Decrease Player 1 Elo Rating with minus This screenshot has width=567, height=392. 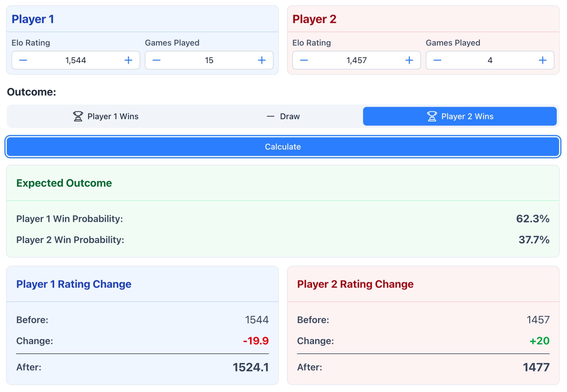[x=23, y=60]
